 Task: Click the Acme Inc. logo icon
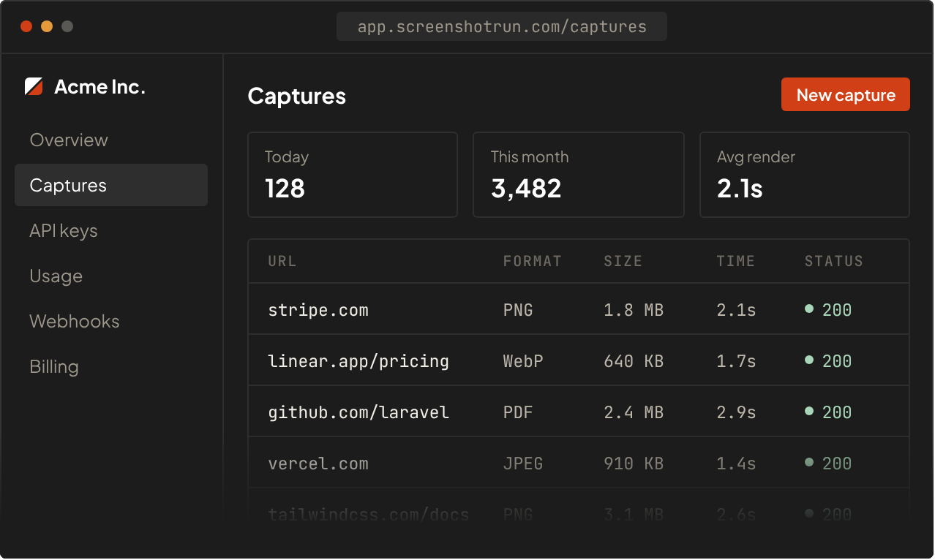pyautogui.click(x=34, y=87)
